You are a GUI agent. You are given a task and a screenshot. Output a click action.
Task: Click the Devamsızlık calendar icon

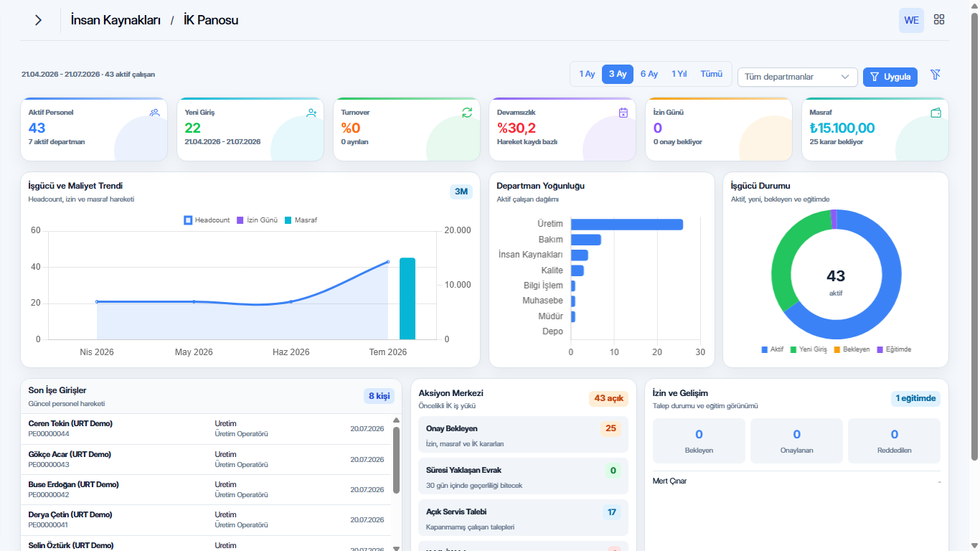pos(623,113)
